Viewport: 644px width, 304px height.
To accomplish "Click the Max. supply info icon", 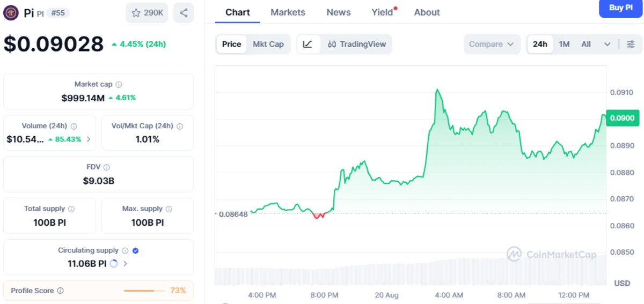I will coord(169,209).
